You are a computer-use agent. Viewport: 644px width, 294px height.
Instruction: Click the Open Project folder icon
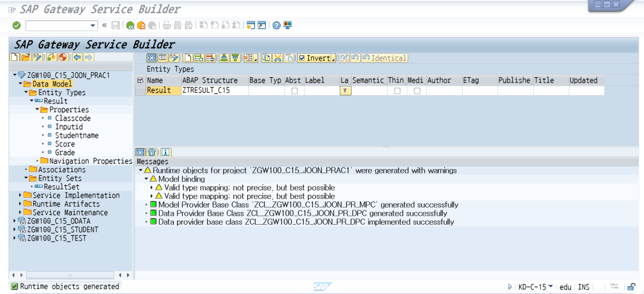26,57
